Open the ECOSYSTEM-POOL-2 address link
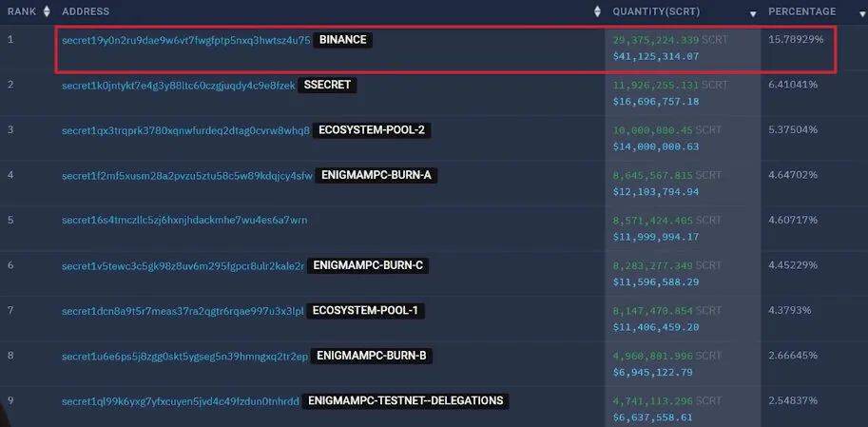 (x=186, y=130)
